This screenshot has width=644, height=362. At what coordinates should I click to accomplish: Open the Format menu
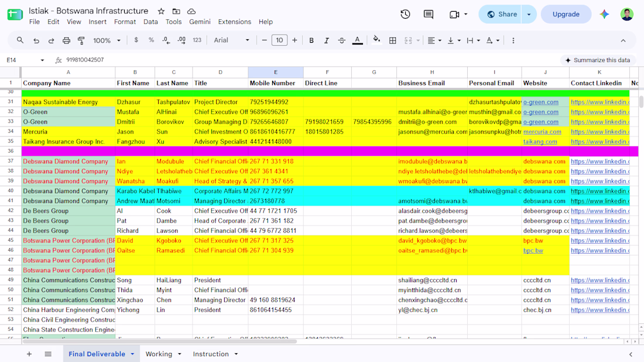pos(125,22)
